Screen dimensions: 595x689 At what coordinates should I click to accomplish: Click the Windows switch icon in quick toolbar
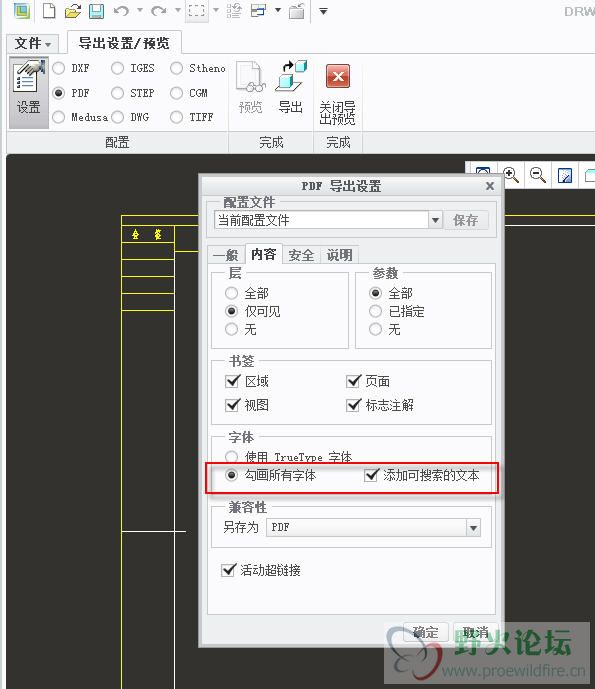(x=258, y=11)
